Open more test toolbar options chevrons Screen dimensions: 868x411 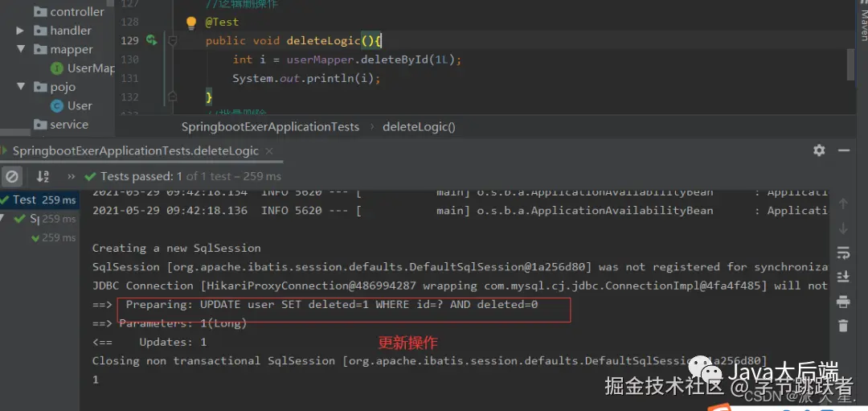pyautogui.click(x=71, y=177)
